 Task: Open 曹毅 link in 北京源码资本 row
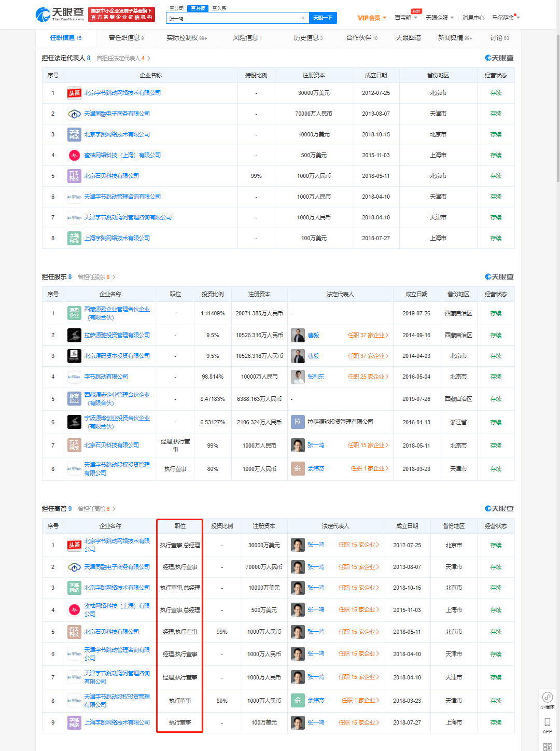(313, 356)
